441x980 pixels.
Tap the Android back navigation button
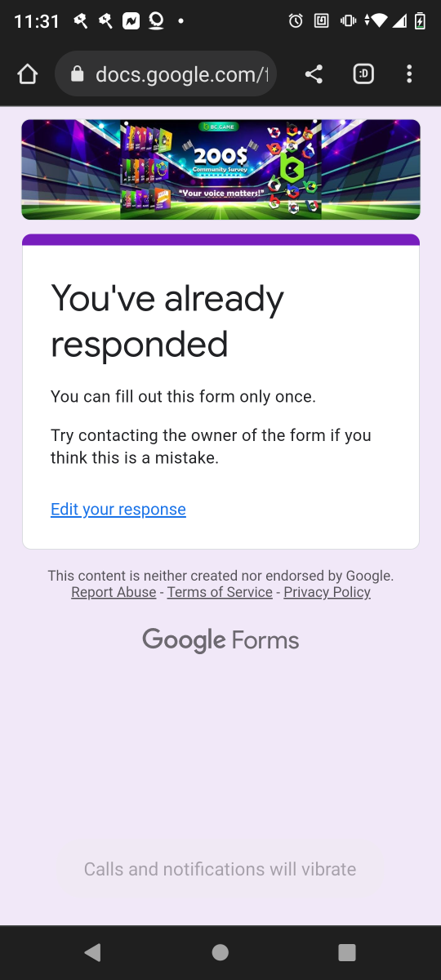pos(93,952)
